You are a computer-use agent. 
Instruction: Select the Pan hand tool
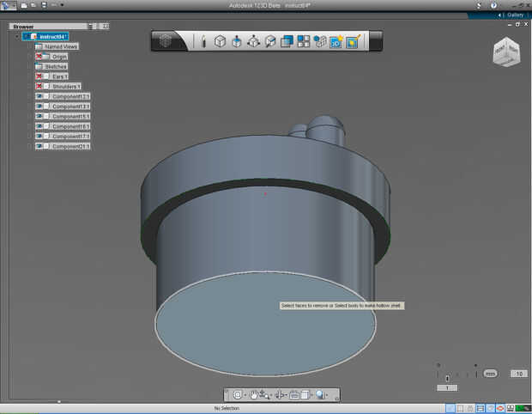point(256,395)
